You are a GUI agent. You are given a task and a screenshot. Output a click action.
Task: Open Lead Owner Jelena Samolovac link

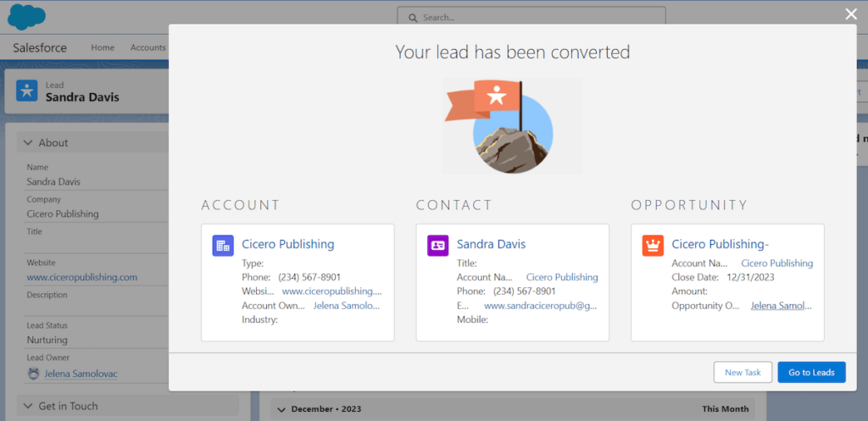(x=81, y=374)
